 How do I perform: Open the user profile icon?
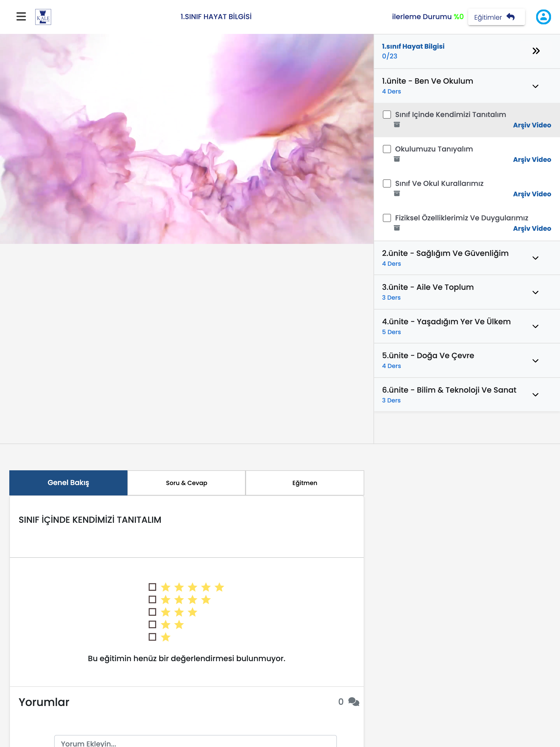543,17
